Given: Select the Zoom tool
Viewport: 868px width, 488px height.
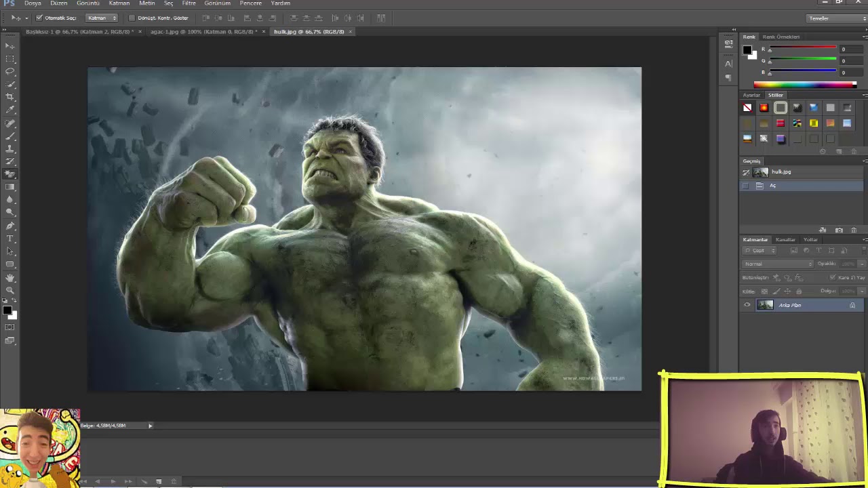Looking at the screenshot, I should 10,291.
